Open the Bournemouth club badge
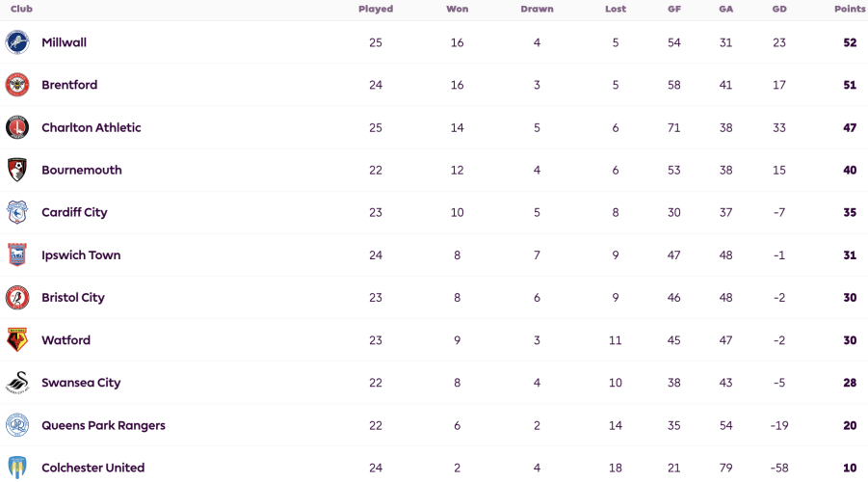The image size is (868, 482). [17, 170]
